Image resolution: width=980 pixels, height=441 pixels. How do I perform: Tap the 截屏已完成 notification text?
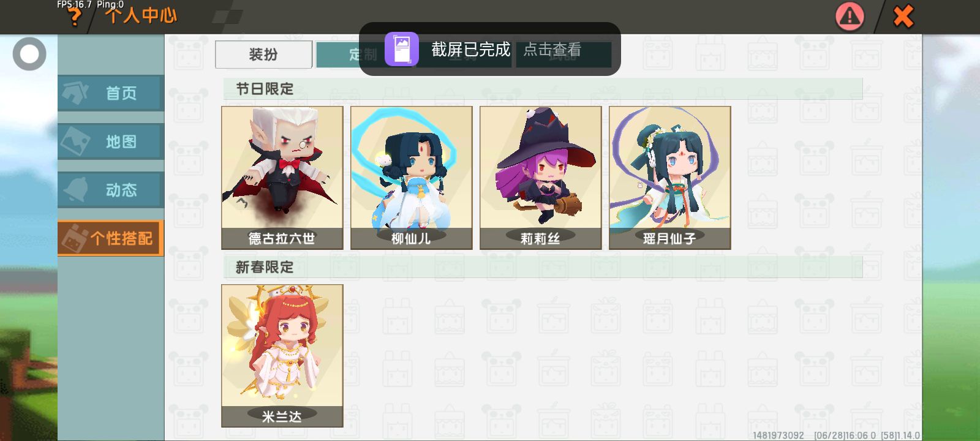470,50
